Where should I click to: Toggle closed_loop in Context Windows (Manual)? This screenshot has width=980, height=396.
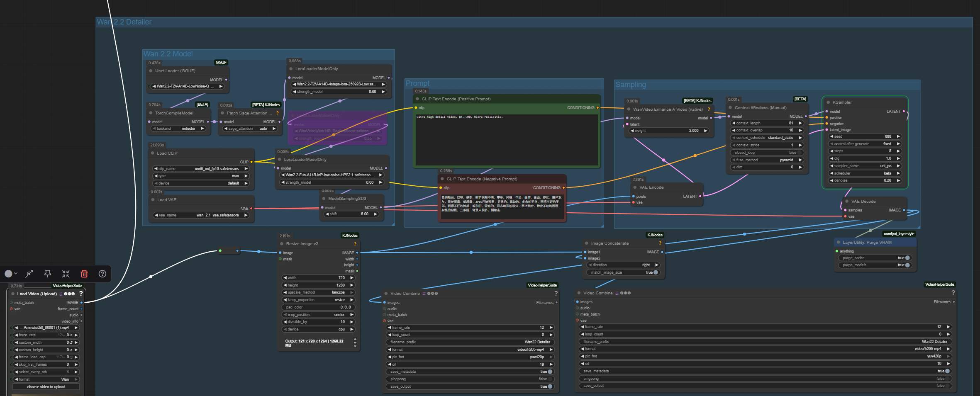click(x=767, y=153)
